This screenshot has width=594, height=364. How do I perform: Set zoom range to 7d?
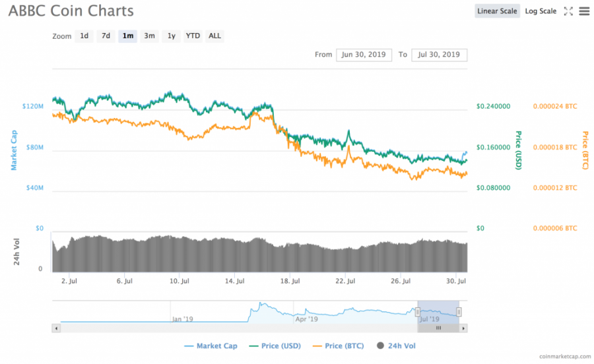pos(106,36)
